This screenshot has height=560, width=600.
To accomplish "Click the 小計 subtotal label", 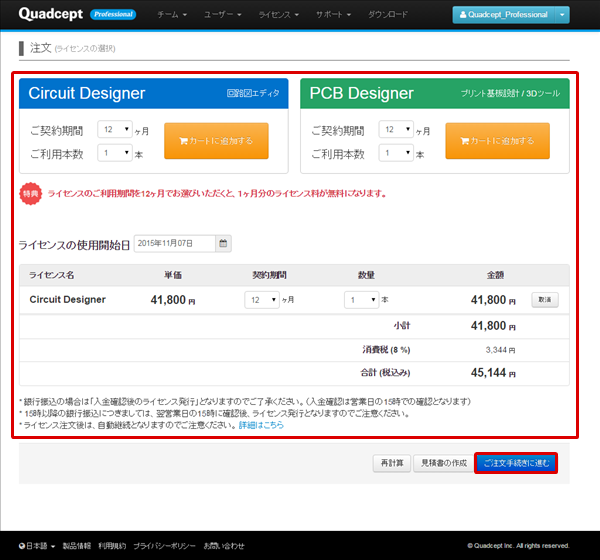I will [x=402, y=326].
